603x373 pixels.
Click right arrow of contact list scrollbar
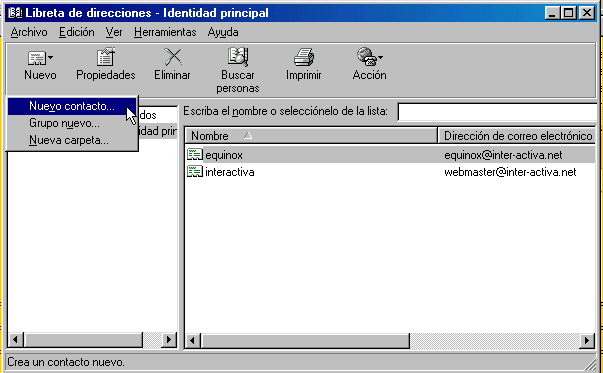[587, 340]
